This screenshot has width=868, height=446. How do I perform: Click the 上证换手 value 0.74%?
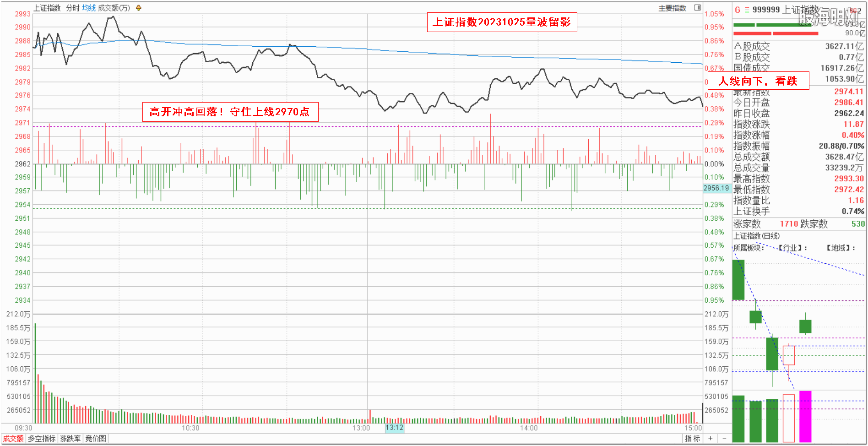click(x=853, y=211)
